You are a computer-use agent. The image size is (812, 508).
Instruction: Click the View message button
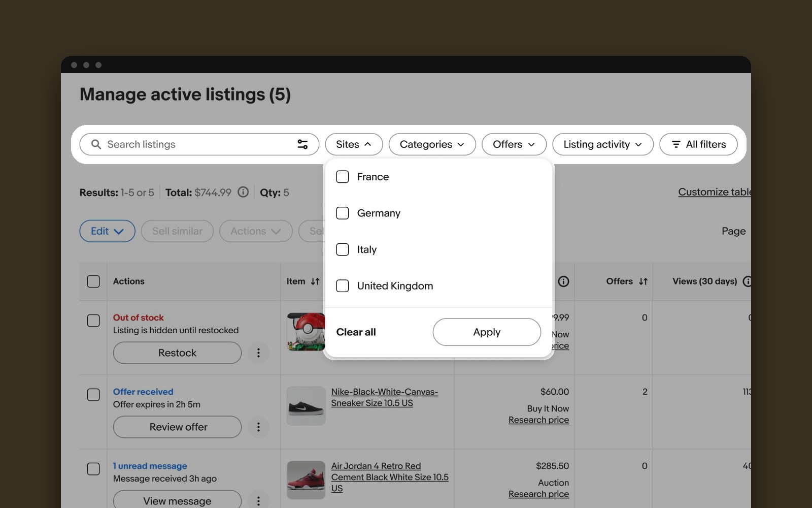coord(177,500)
